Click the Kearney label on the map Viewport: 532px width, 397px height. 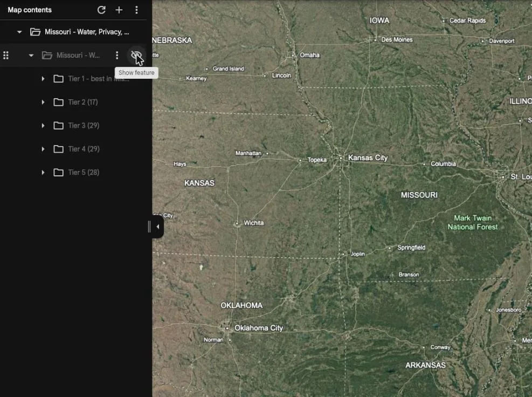[x=196, y=78]
